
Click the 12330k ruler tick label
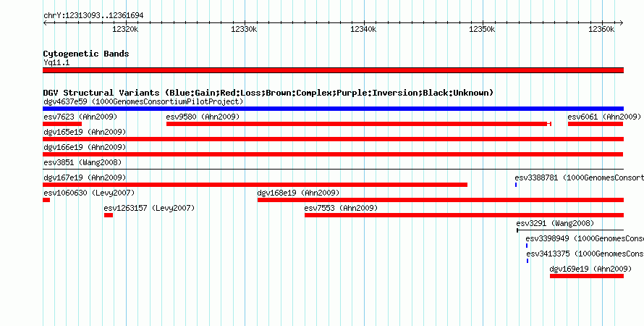point(244,29)
